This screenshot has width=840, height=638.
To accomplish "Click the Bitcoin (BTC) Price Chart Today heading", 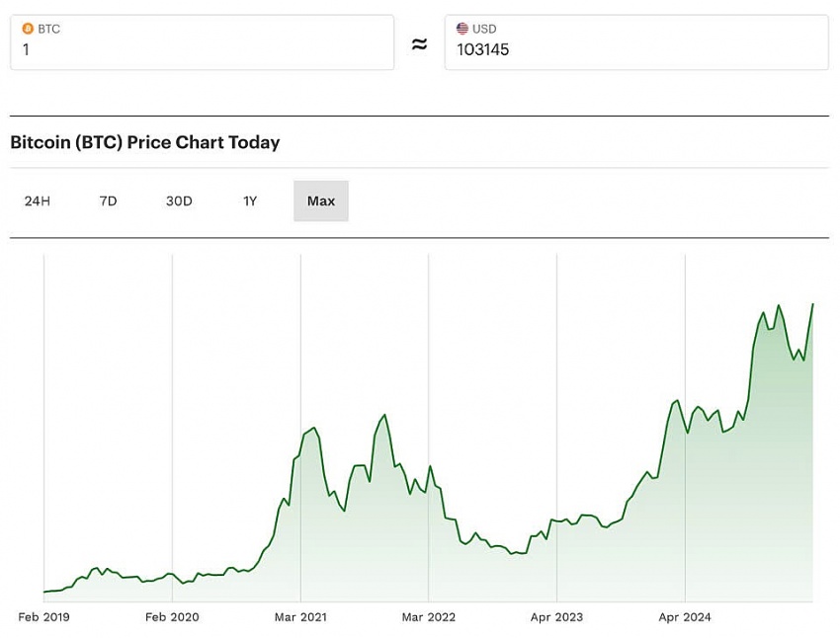I will click(145, 142).
